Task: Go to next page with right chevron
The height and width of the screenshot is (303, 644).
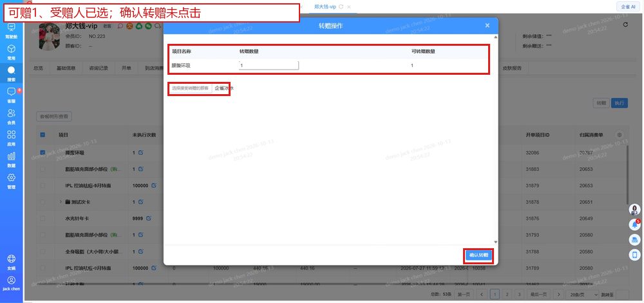Action: click(x=558, y=295)
